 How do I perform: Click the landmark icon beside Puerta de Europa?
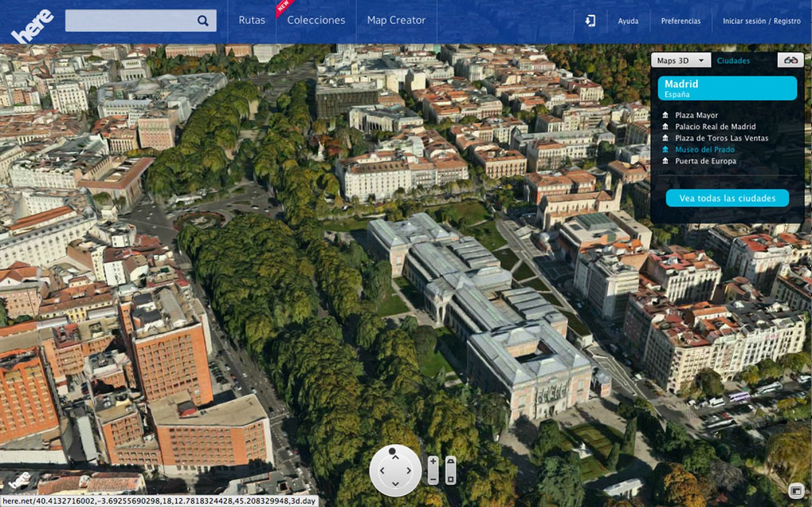(665, 161)
